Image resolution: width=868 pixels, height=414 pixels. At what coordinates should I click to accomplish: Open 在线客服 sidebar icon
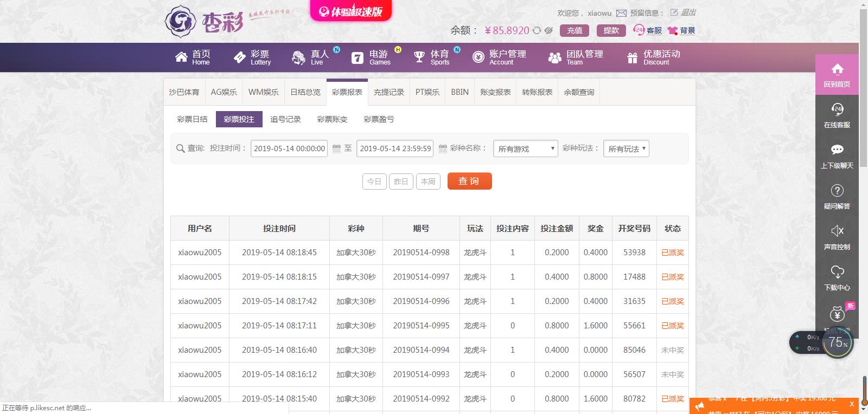(837, 115)
